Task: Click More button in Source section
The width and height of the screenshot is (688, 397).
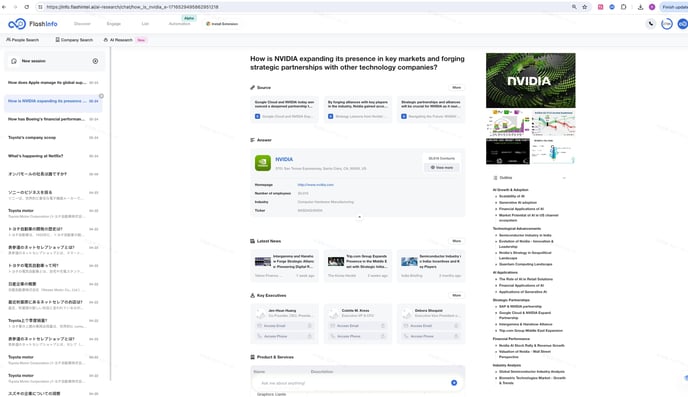Action: coord(457,87)
